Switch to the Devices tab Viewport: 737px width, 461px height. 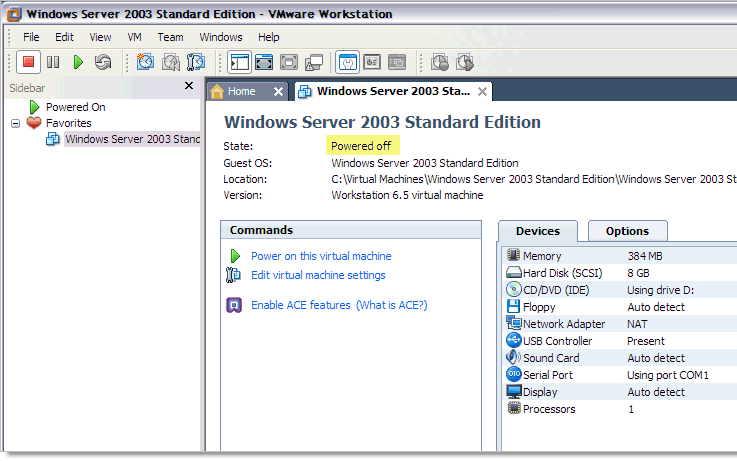538,231
